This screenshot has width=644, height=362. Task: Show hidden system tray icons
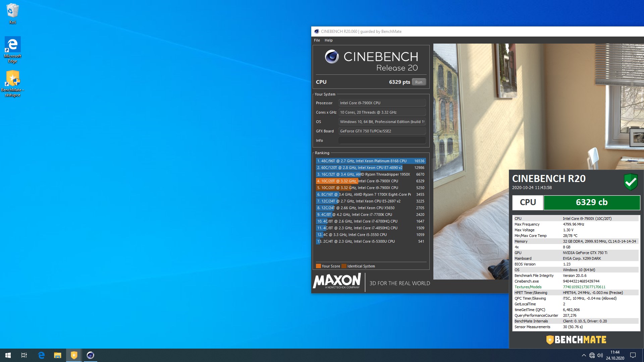click(x=584, y=355)
